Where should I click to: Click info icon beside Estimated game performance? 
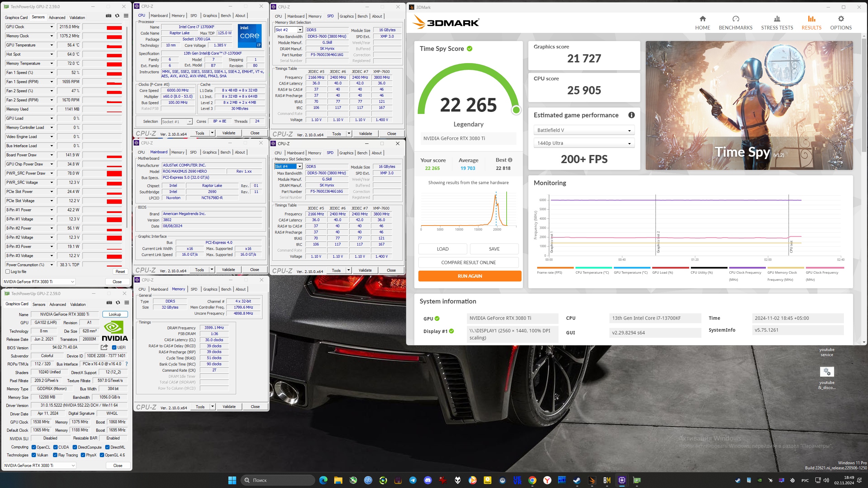(x=631, y=115)
